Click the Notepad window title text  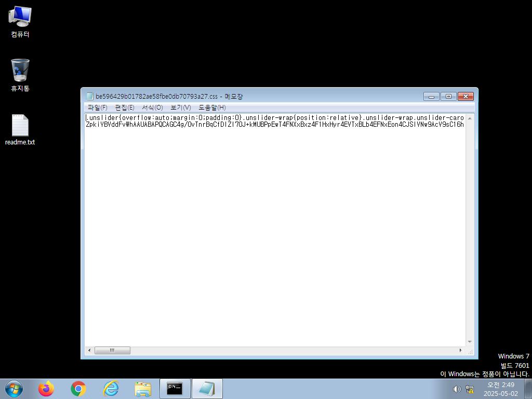point(169,96)
